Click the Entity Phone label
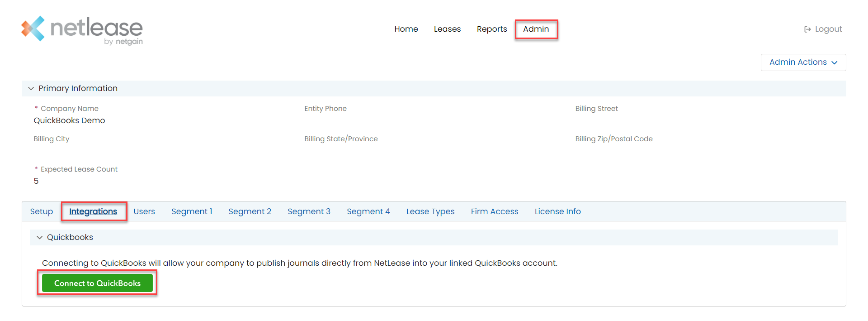The width and height of the screenshot is (868, 321). point(325,109)
